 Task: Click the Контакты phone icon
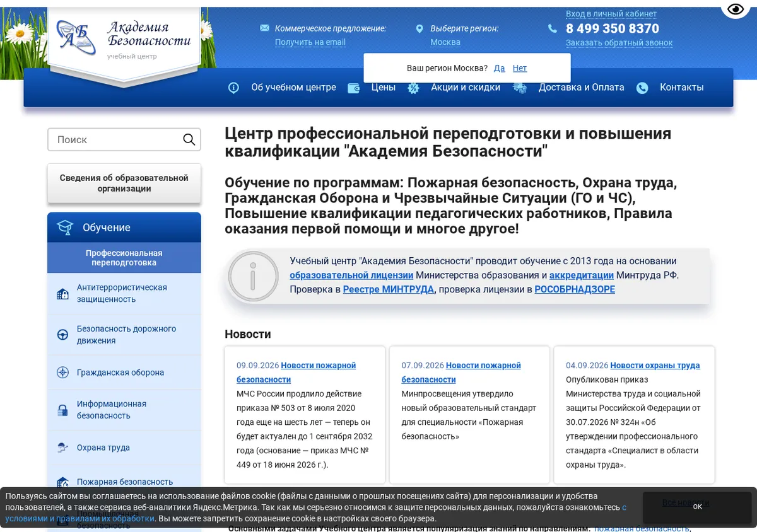tap(642, 88)
